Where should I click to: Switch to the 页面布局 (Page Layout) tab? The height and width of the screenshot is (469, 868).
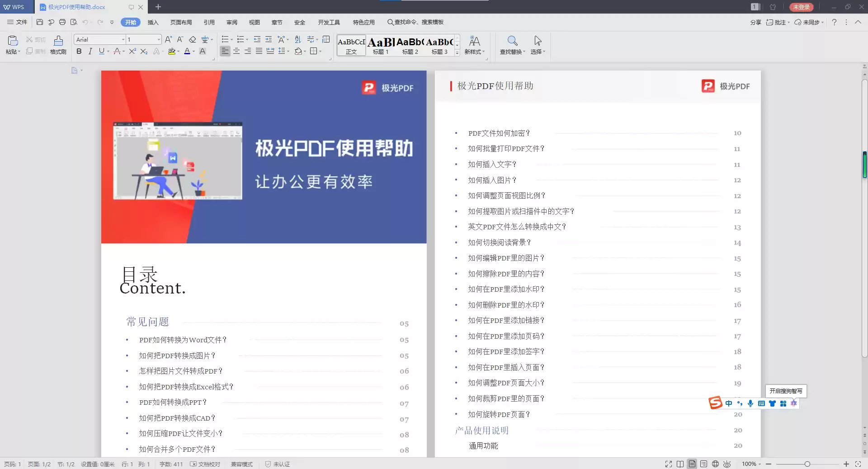(x=181, y=22)
